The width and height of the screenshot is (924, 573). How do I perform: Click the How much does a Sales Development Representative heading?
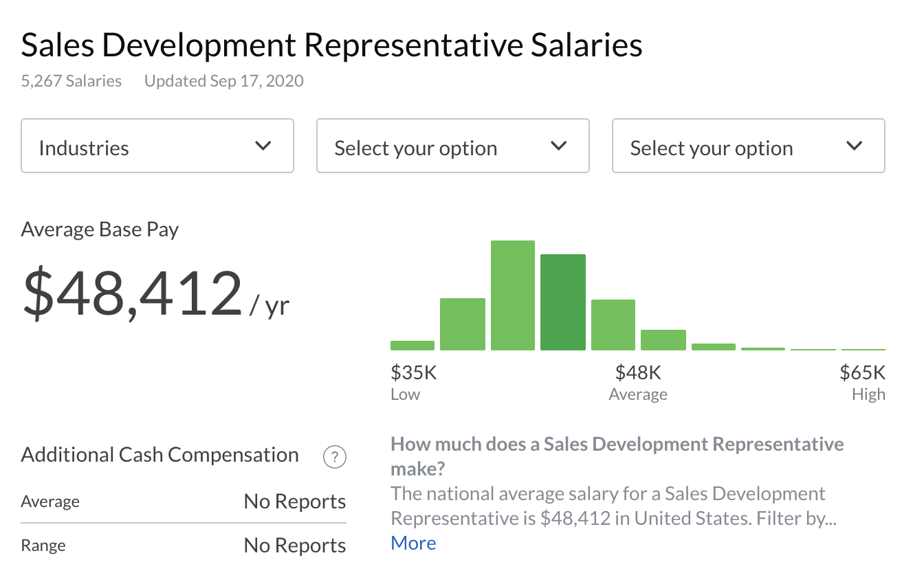(x=617, y=456)
